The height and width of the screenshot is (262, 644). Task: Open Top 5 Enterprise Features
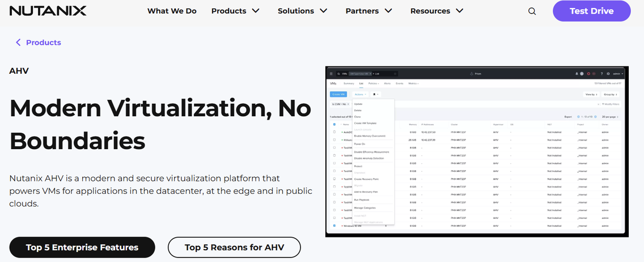(x=82, y=247)
